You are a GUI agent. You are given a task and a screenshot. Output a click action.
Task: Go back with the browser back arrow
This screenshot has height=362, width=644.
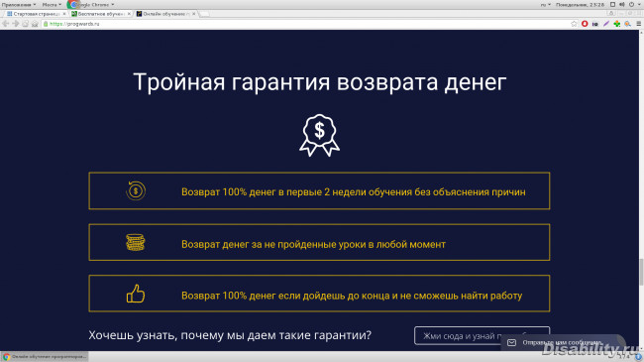click(x=5, y=24)
